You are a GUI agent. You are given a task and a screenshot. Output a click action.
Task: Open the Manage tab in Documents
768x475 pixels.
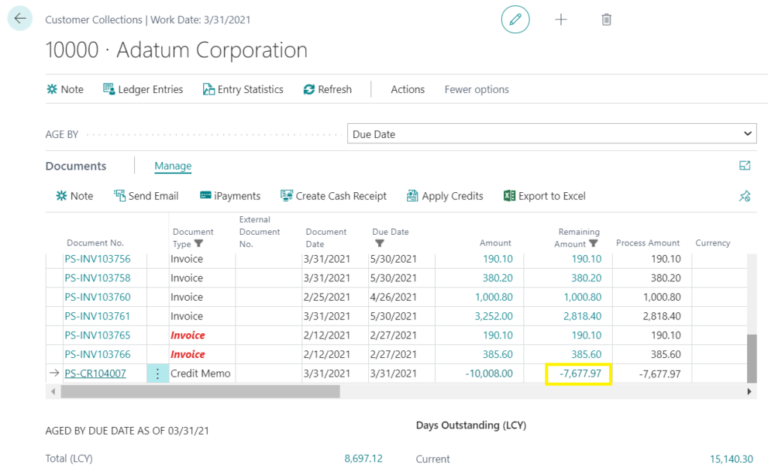pos(173,166)
